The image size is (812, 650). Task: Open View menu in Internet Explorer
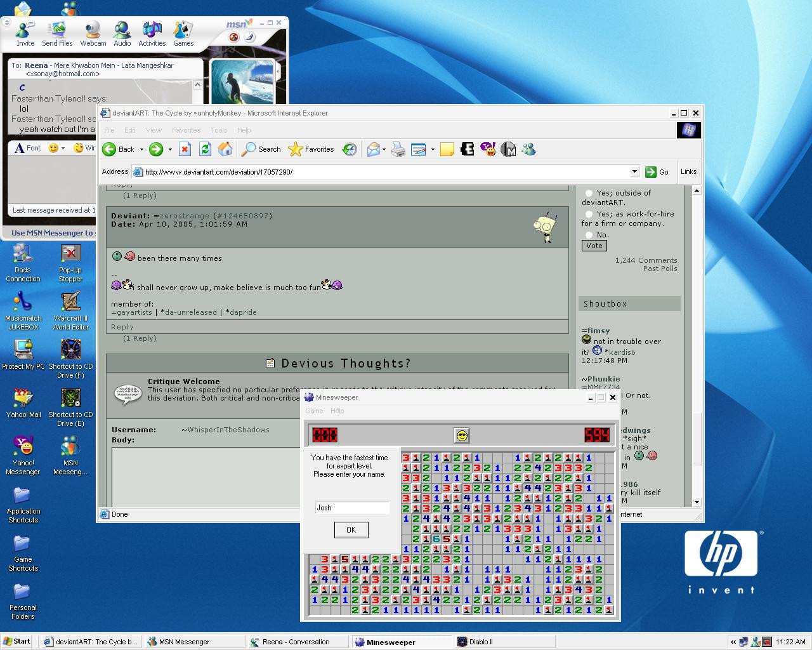coord(154,130)
